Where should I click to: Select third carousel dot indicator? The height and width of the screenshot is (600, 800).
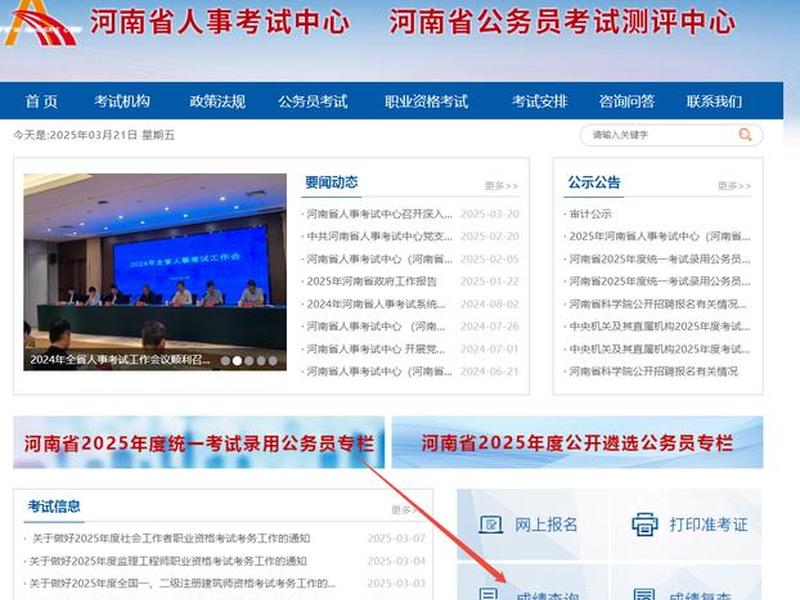click(x=249, y=361)
